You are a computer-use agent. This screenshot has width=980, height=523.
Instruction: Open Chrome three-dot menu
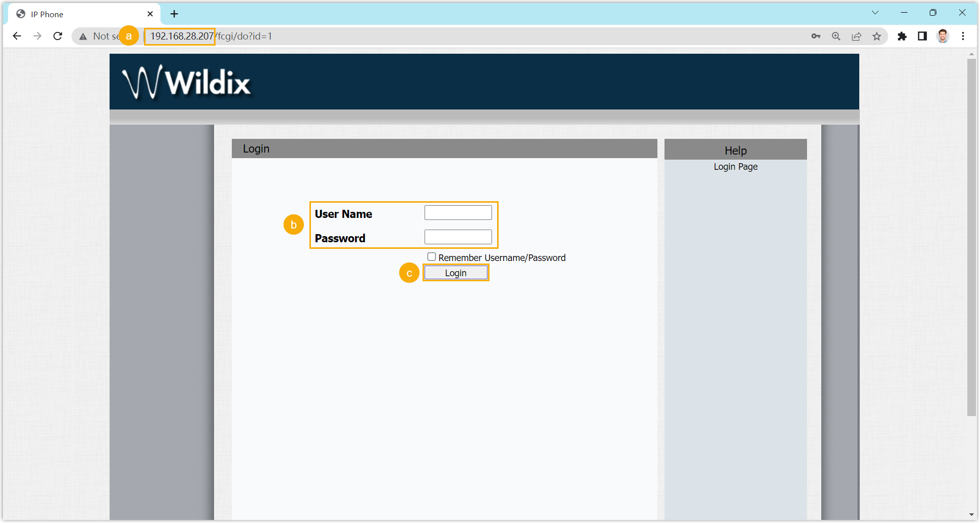click(x=963, y=36)
